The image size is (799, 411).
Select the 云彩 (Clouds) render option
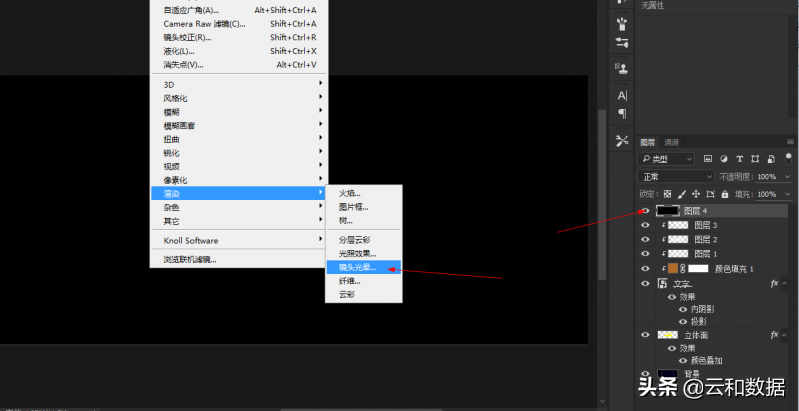click(x=347, y=295)
